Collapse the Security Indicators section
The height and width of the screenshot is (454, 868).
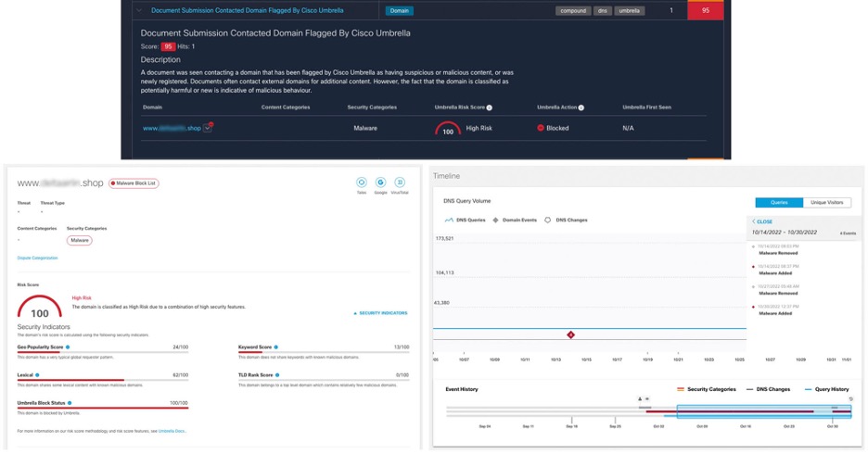click(380, 313)
